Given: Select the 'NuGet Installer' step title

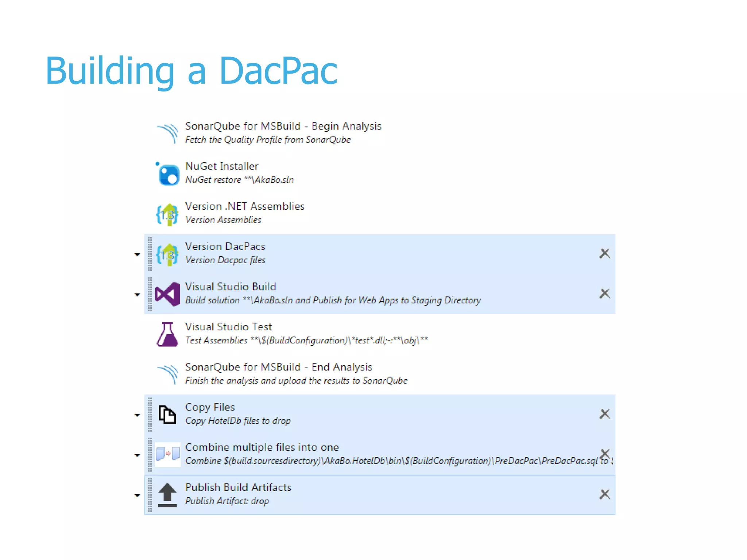Looking at the screenshot, I should click(x=222, y=166).
